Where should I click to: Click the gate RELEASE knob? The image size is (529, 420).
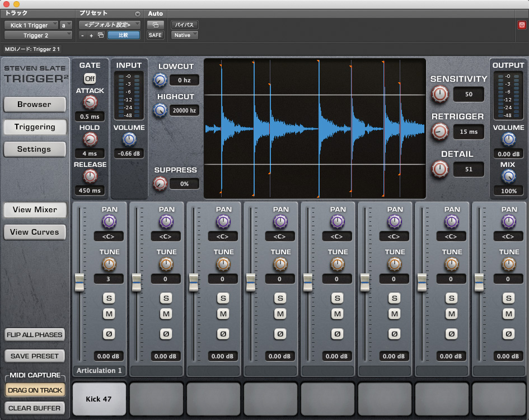(x=90, y=176)
